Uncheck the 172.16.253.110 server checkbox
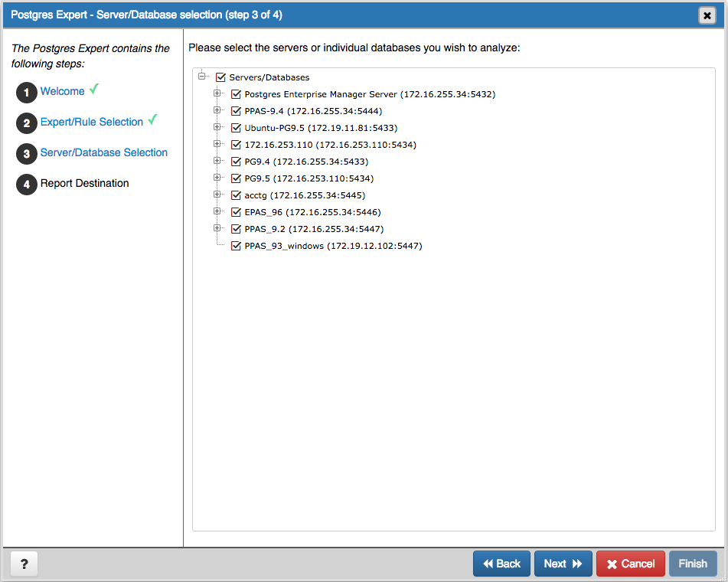The height and width of the screenshot is (582, 728). 236,145
